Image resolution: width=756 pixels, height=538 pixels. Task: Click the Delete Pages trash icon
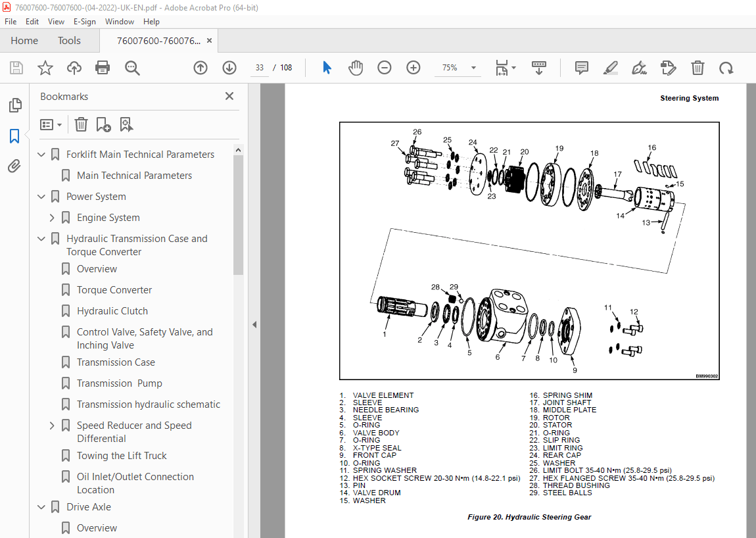click(x=697, y=67)
